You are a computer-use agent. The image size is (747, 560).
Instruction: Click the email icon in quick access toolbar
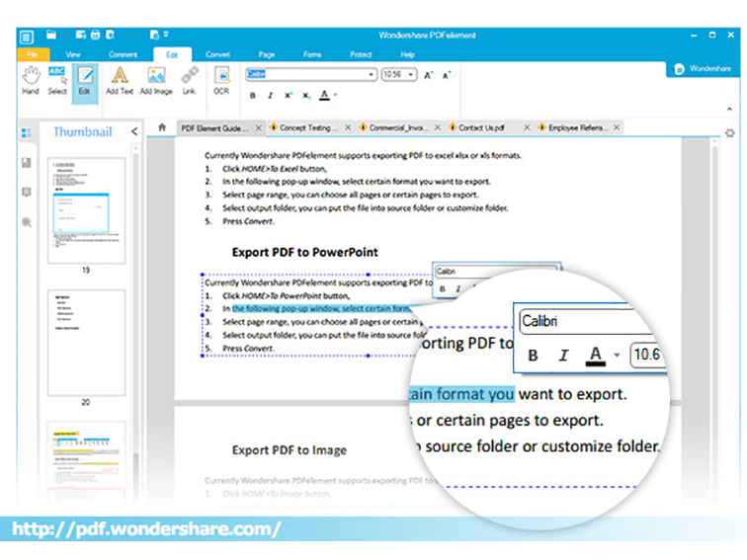tap(81, 35)
